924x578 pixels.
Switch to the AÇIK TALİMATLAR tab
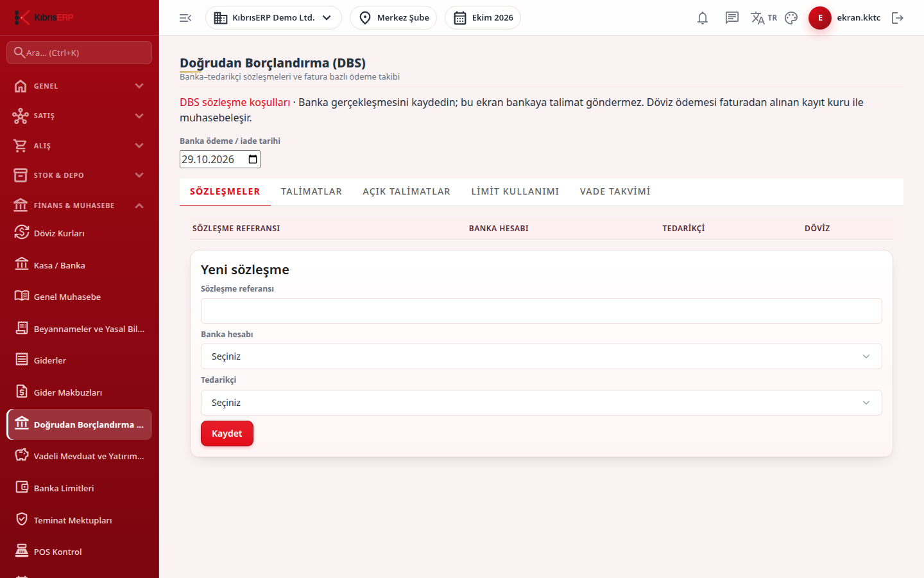(406, 191)
